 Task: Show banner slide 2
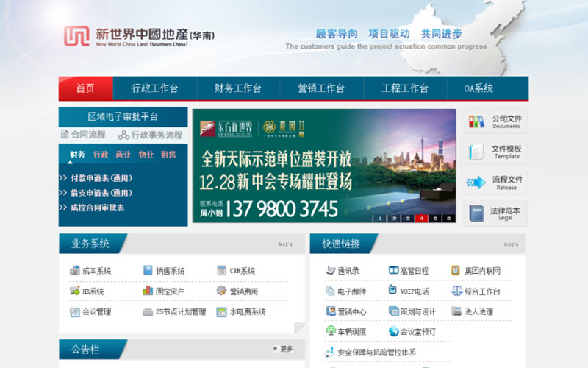[394, 218]
